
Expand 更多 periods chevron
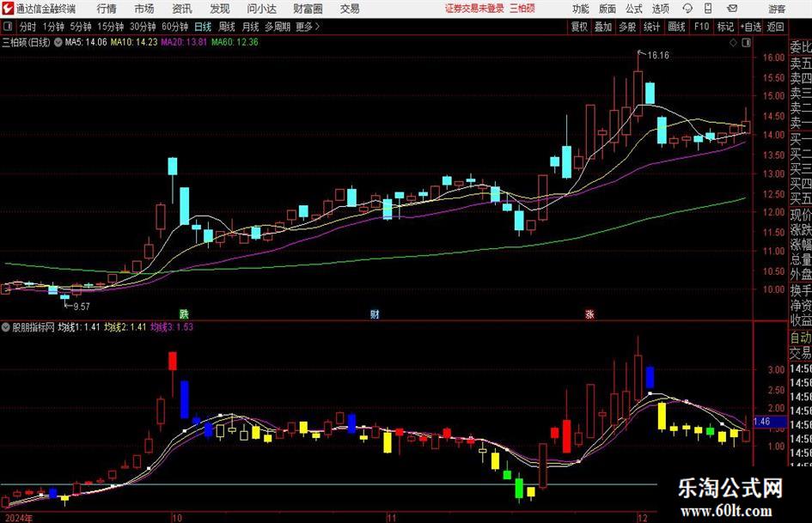[317, 27]
